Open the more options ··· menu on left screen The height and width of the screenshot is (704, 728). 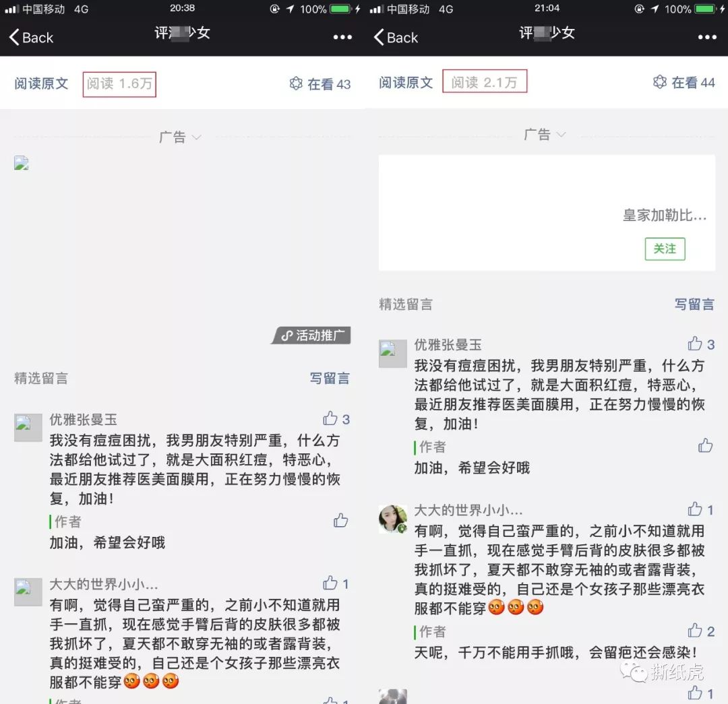point(342,37)
